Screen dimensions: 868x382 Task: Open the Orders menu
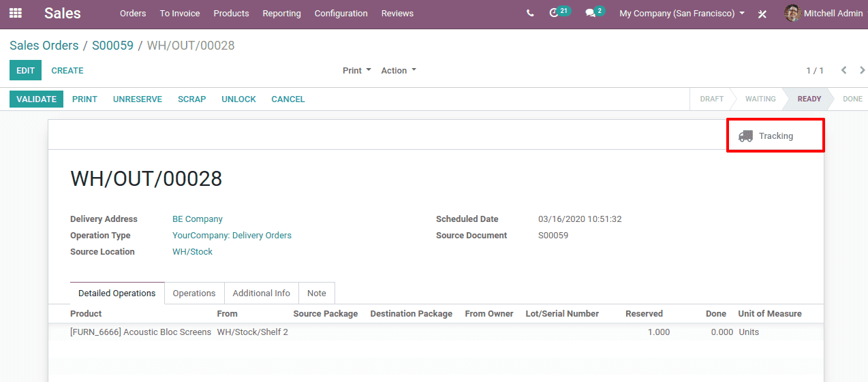(x=133, y=13)
